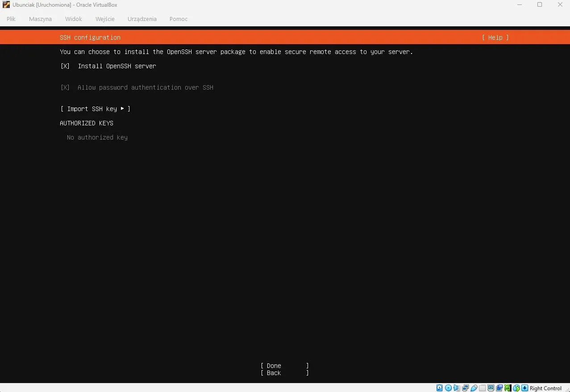Click the green processor virtualization status icon
The width and height of the screenshot is (570, 392).
point(508,388)
